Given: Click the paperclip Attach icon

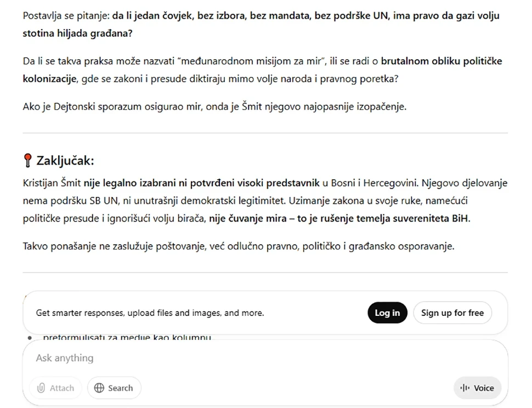Looking at the screenshot, I should coord(41,388).
